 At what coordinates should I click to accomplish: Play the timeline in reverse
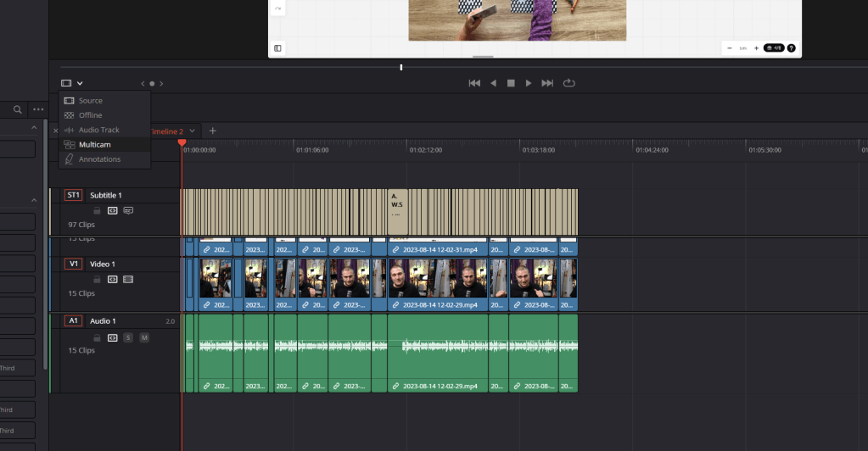493,83
